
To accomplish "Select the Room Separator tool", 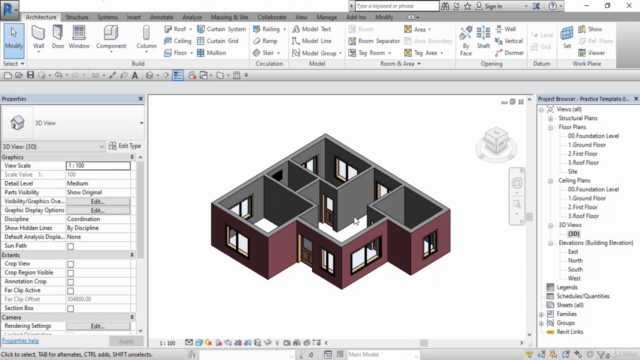I will pyautogui.click(x=374, y=41).
